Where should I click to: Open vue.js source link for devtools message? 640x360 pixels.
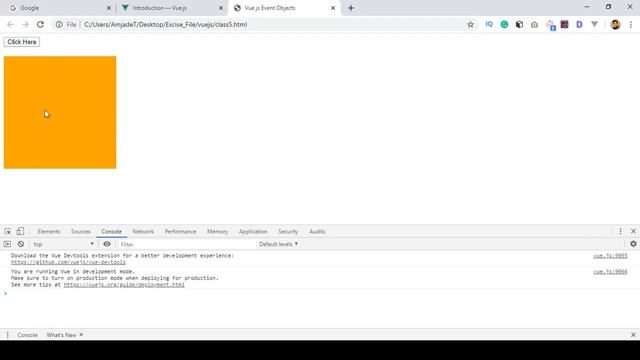click(610, 256)
